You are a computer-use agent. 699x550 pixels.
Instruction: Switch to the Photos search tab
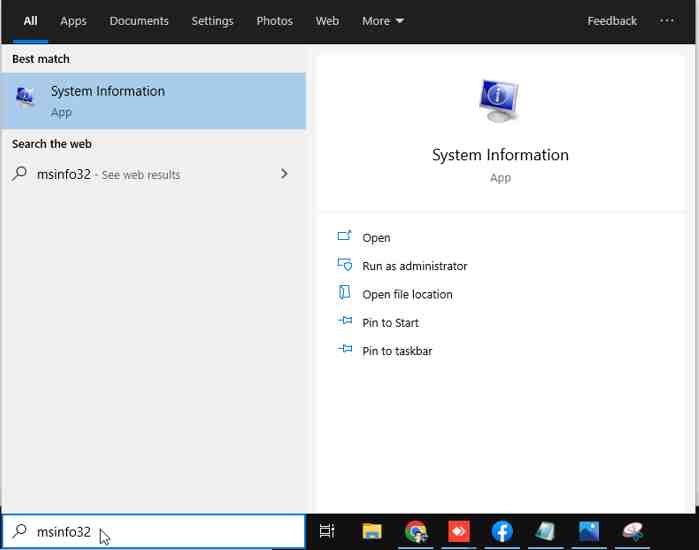click(275, 21)
